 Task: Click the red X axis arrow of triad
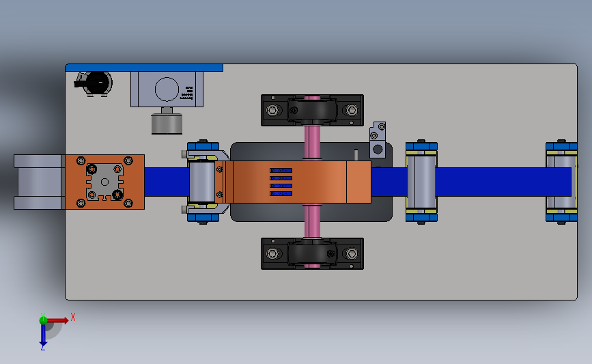pyautogui.click(x=58, y=320)
